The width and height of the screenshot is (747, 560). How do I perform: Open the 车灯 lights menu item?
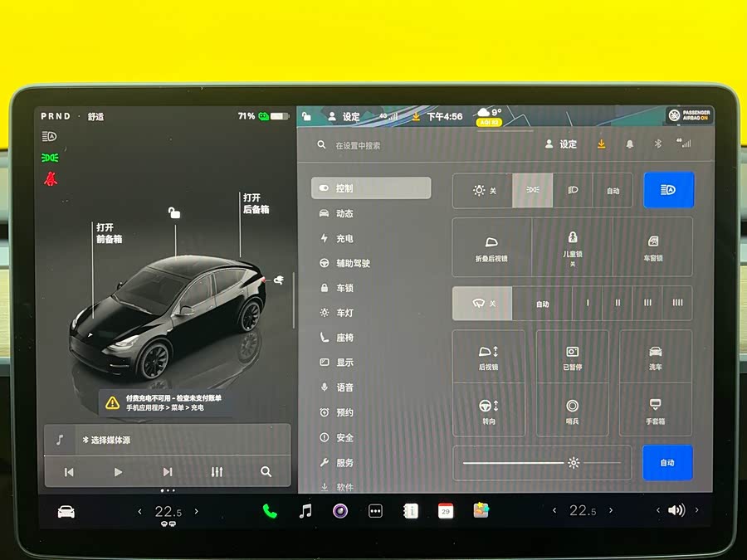[336, 313]
